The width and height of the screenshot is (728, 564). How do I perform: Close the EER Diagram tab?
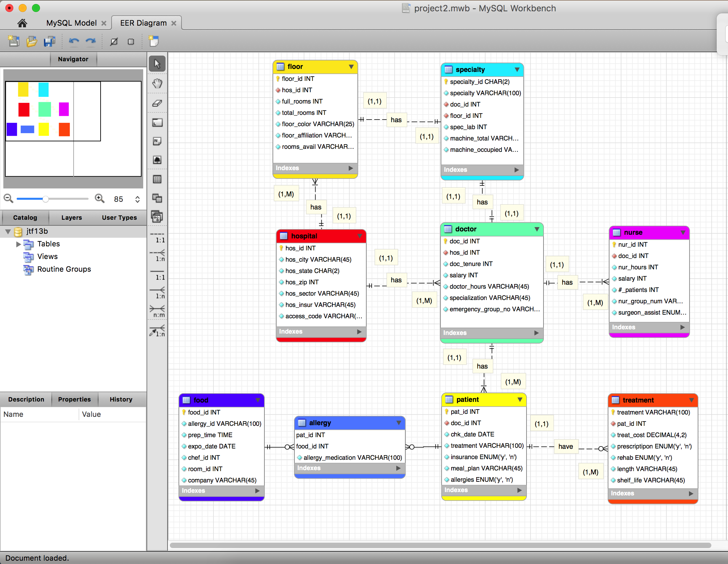tap(174, 23)
